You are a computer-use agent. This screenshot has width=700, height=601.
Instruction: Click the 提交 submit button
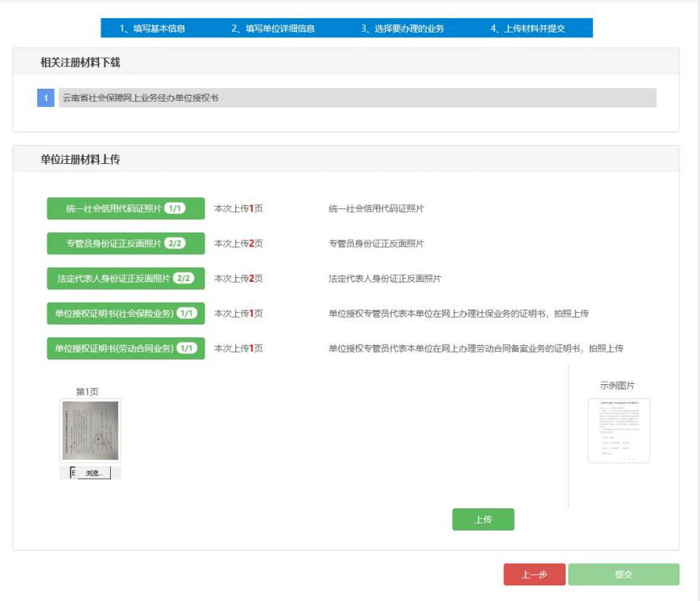[624, 574]
